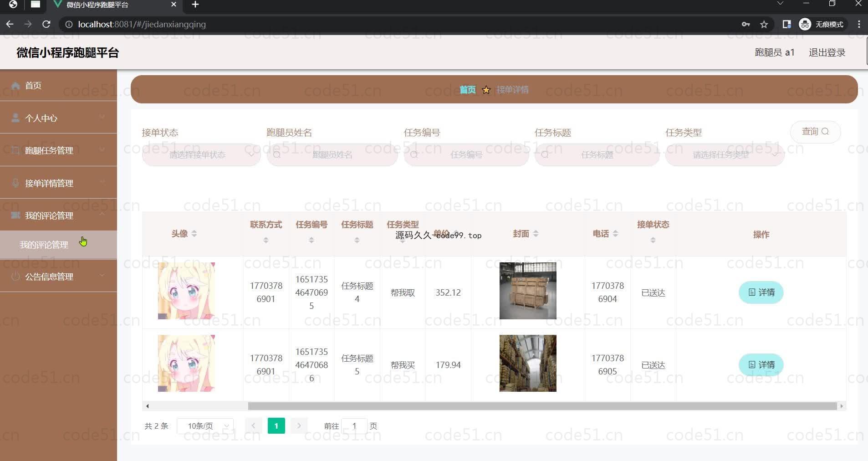The width and height of the screenshot is (868, 461).
Task: Click the 帮我买 task type cell
Action: (403, 365)
